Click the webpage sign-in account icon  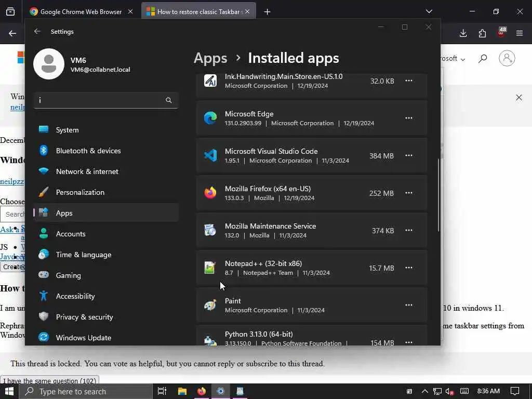point(507,58)
